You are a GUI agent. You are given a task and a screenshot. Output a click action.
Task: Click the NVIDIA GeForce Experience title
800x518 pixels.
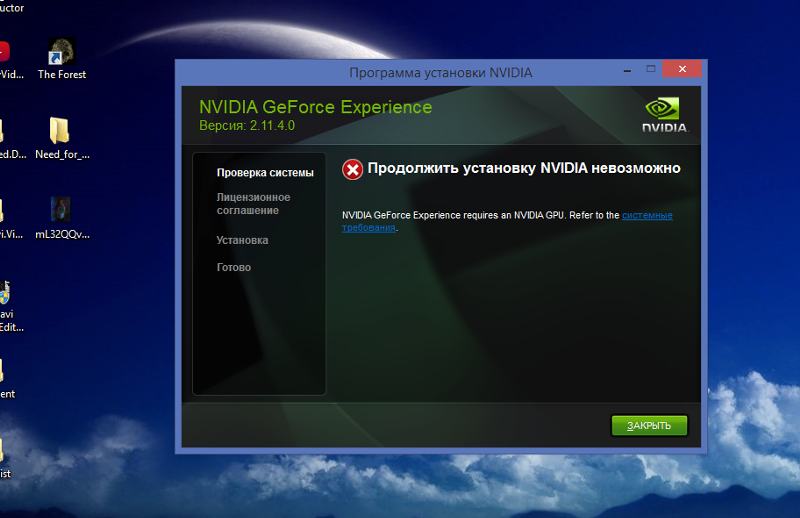(315, 107)
